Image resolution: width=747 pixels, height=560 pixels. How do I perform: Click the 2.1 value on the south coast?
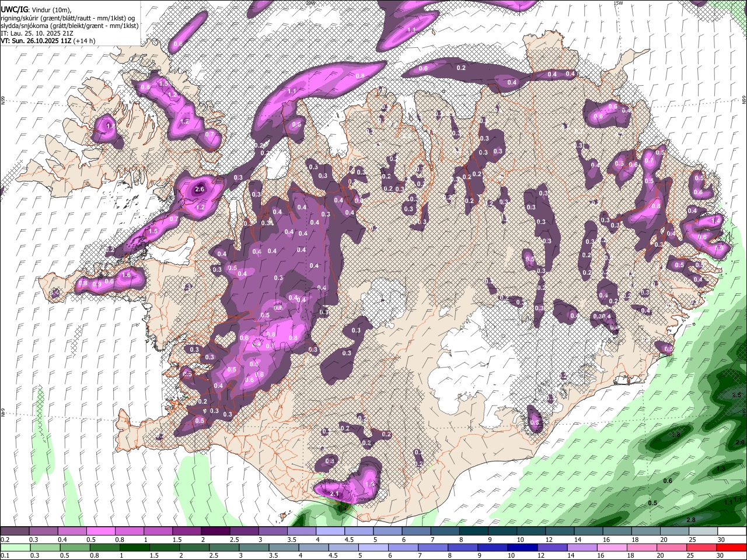334,495
